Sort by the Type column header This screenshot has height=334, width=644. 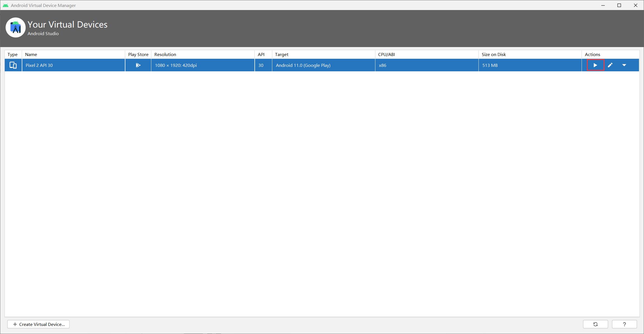click(x=13, y=54)
